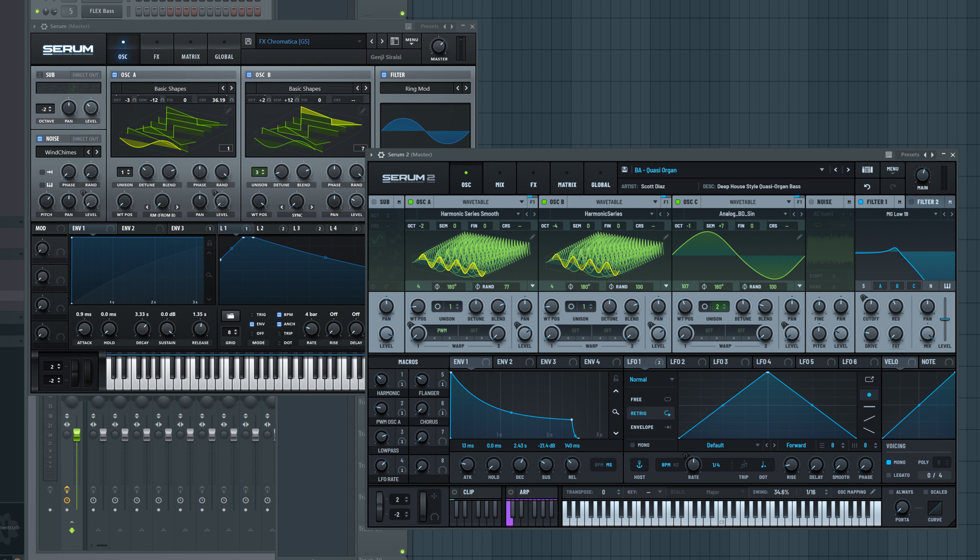This screenshot has width=980, height=560.
Task: Open Serum 2 preset browser list icon
Action: click(867, 170)
